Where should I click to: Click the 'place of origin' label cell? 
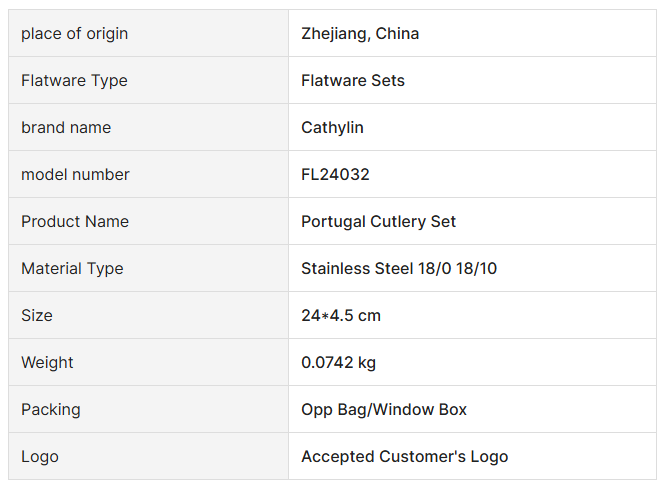pos(75,34)
